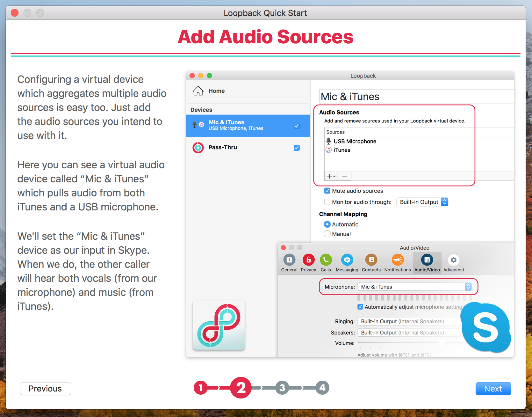Open the General tab in Skype preferences
This screenshot has width=532, height=417.
pos(289,263)
